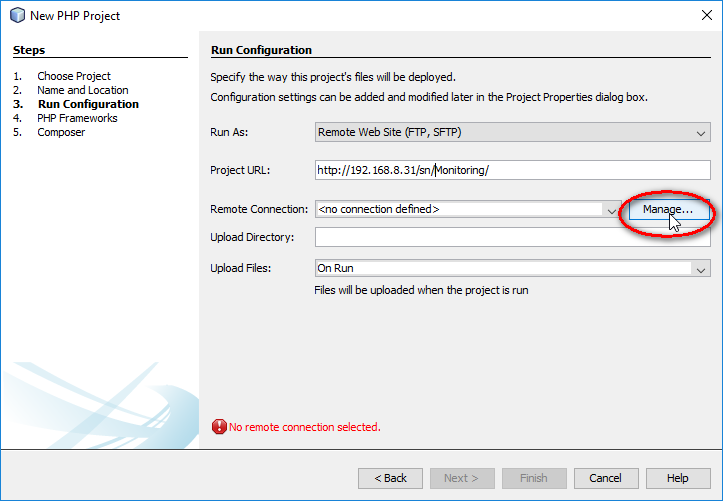Click the Cancel button

pyautogui.click(x=606, y=478)
